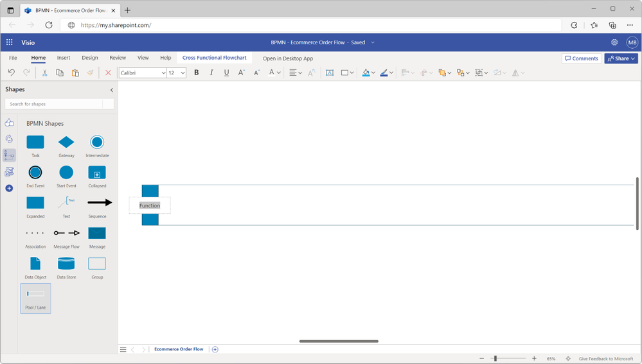Screen dimensions: 642x364
Task: Select the Collapsed sub-process shape
Action: (97, 177)
